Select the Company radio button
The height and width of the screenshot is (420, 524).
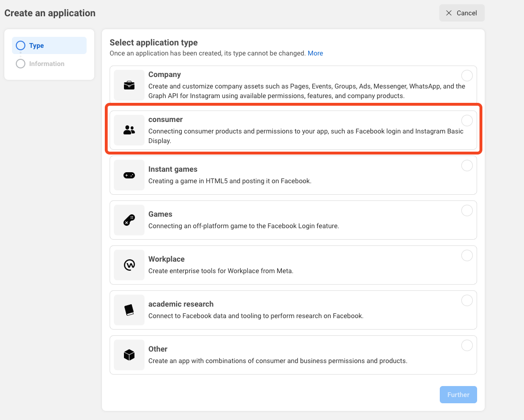[467, 76]
